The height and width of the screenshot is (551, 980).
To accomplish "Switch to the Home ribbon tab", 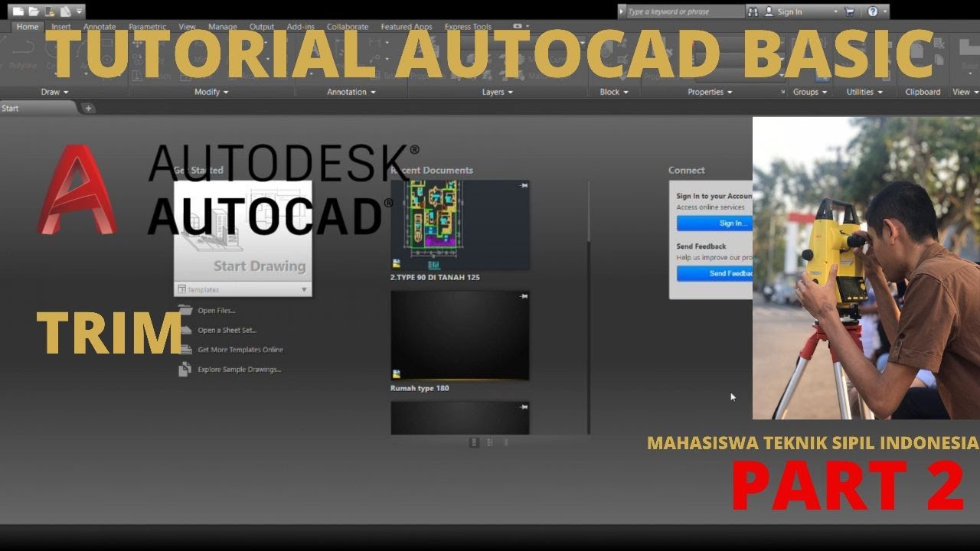I will pos(28,27).
